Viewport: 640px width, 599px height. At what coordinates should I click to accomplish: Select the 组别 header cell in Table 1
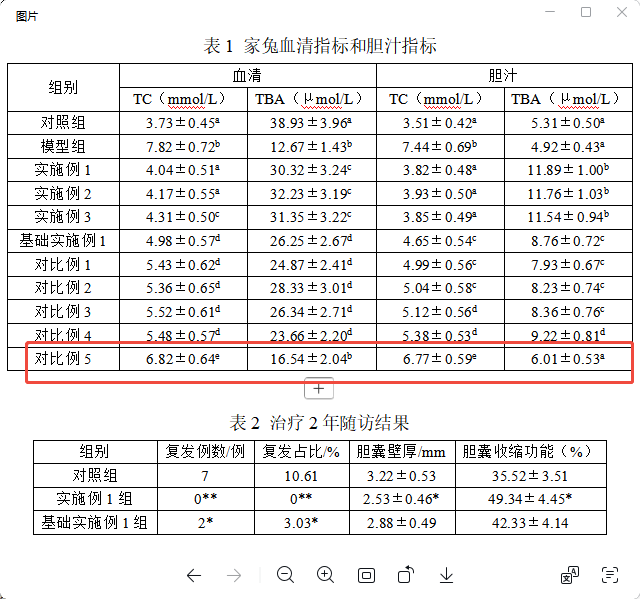(63, 87)
